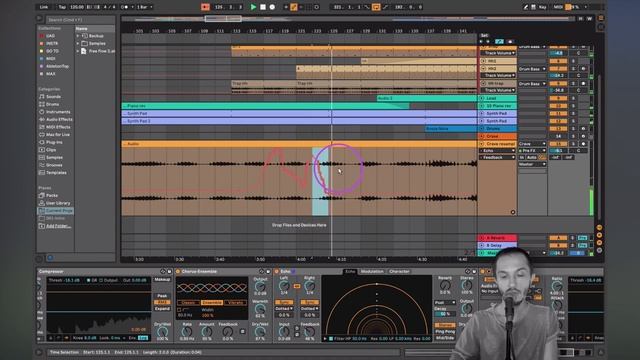Screen dimensions: 640x360
Task: Toggle the MIDI map mode button
Action: click(558, 7)
